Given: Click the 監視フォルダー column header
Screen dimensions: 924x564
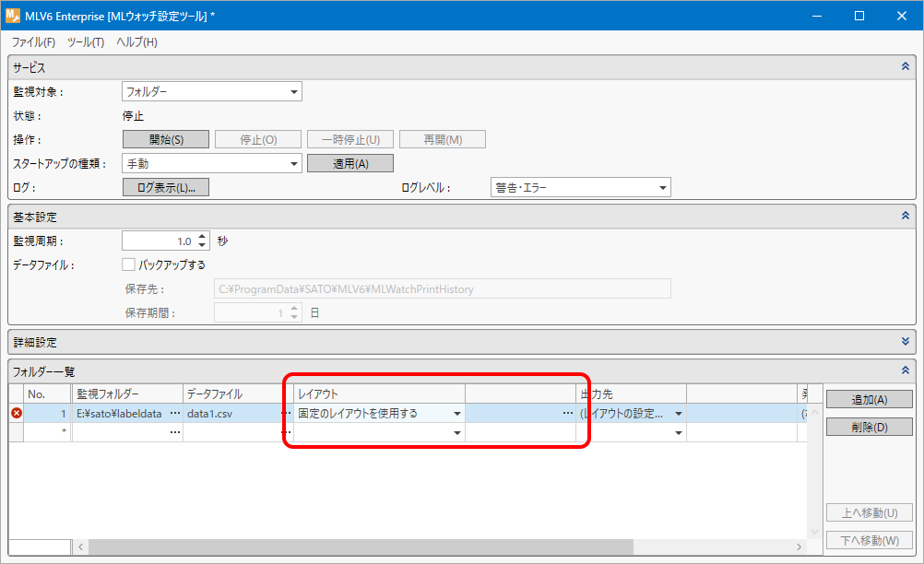Looking at the screenshot, I should pyautogui.click(x=126, y=394).
